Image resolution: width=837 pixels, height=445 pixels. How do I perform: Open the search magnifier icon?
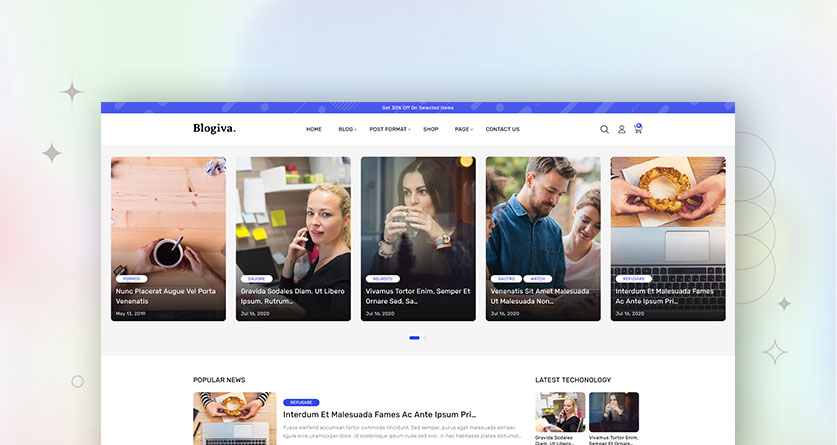click(604, 129)
